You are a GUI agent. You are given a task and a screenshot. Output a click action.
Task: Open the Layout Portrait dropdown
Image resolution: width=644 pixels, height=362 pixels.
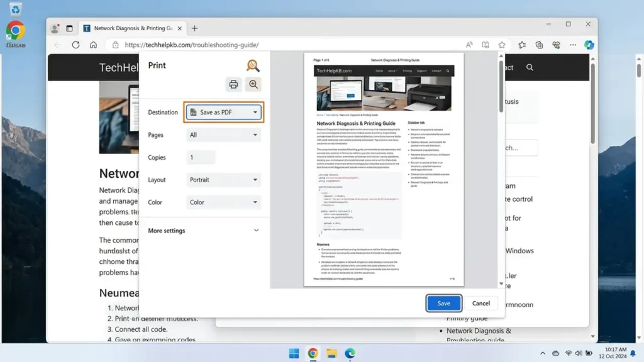coord(223,180)
